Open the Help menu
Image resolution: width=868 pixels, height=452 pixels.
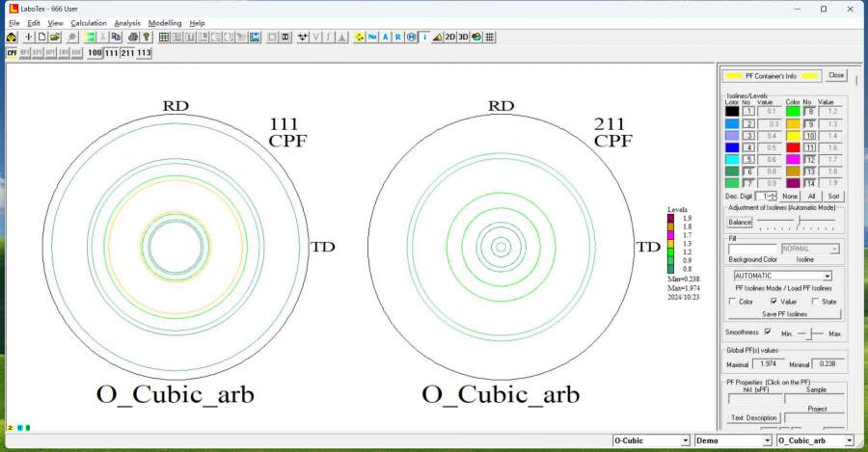click(197, 23)
